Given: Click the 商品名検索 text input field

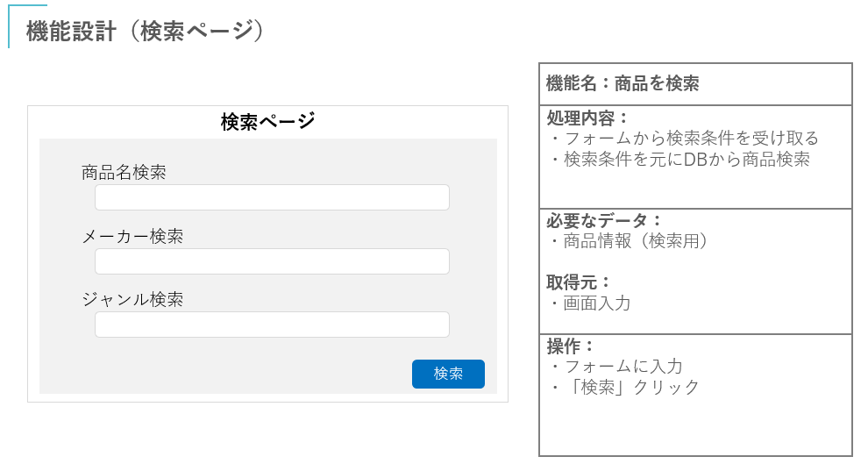Looking at the screenshot, I should 272,197.
